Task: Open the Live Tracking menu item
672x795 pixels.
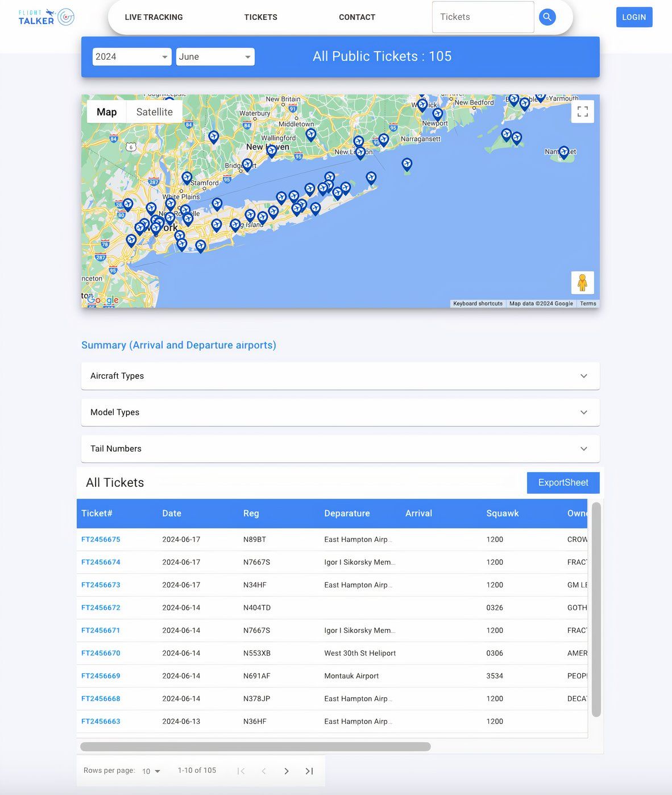Action: click(x=154, y=17)
